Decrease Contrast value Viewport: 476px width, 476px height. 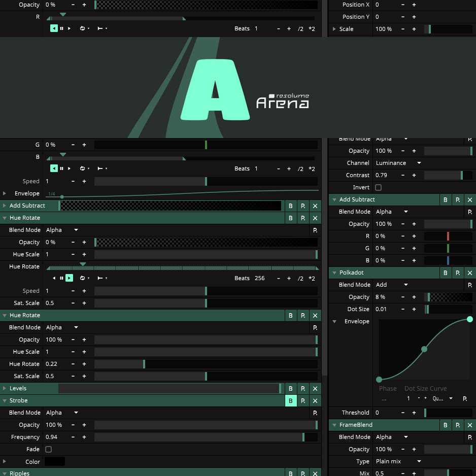tap(403, 175)
